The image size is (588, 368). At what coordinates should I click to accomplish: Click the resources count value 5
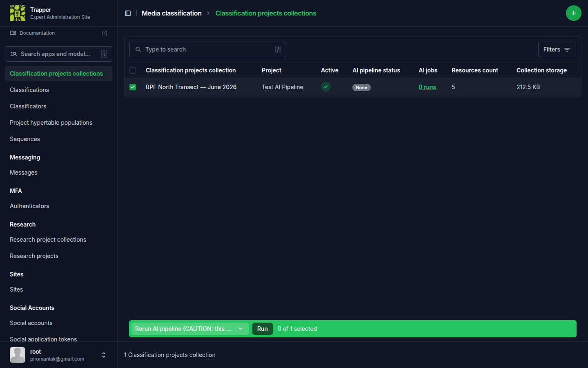pyautogui.click(x=453, y=87)
